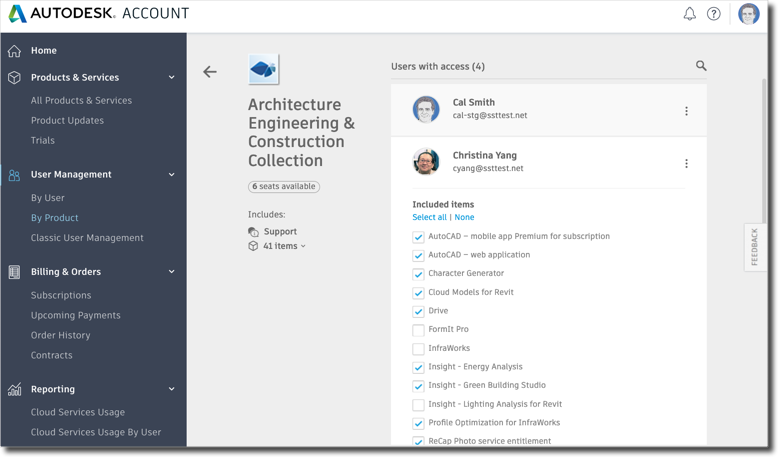778x457 pixels.
Task: Click the profile avatar in the header
Action: [x=748, y=14]
